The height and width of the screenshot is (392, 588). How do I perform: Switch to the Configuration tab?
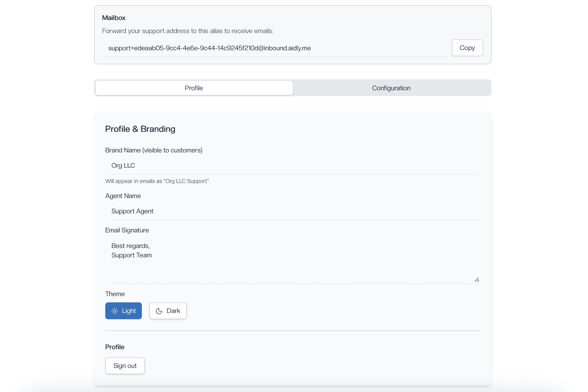pyautogui.click(x=391, y=88)
